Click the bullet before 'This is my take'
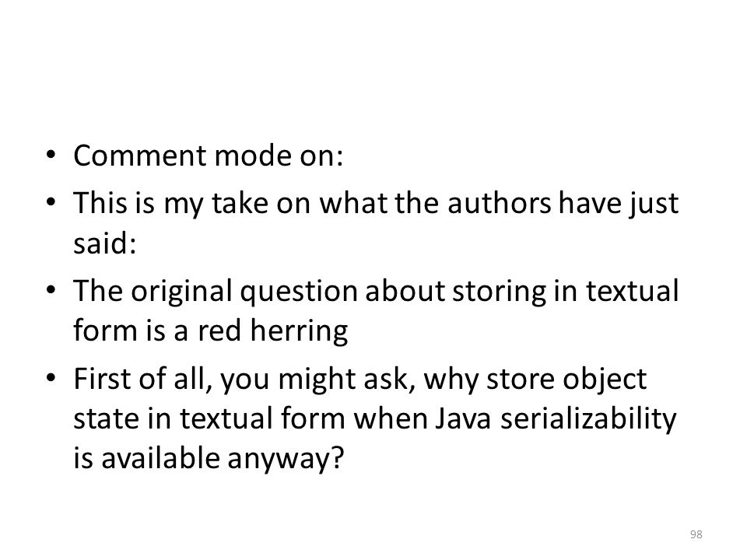The image size is (747, 560). click(51, 202)
